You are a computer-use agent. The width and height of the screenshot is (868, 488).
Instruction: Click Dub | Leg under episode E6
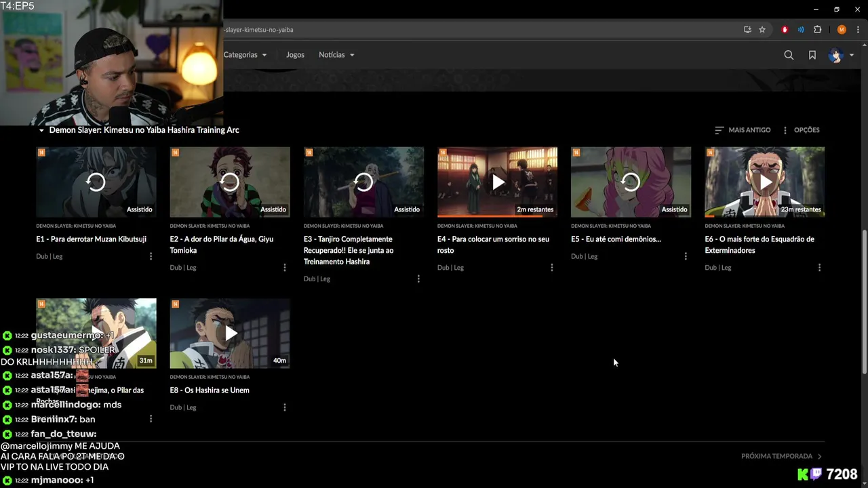[717, 268]
